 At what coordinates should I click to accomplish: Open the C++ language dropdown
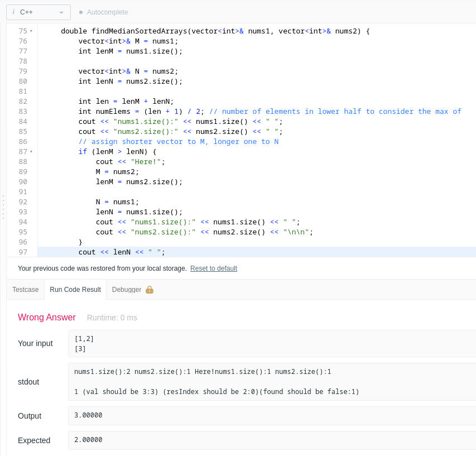tap(42, 12)
